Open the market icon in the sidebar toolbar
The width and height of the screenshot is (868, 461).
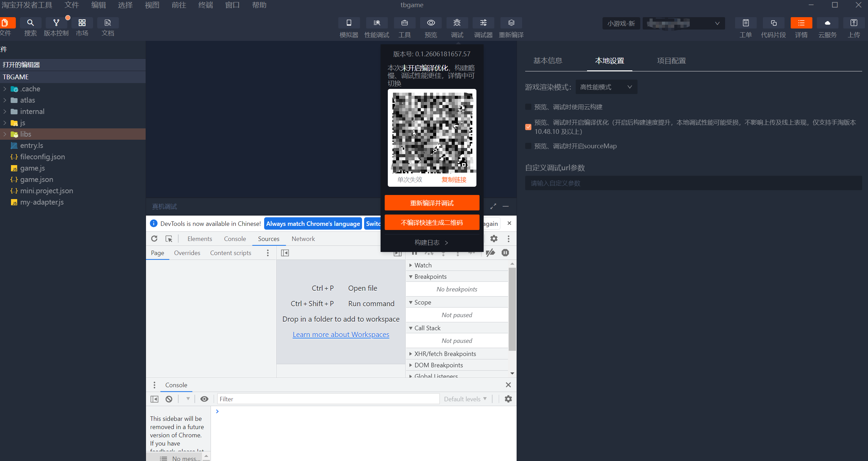(82, 23)
